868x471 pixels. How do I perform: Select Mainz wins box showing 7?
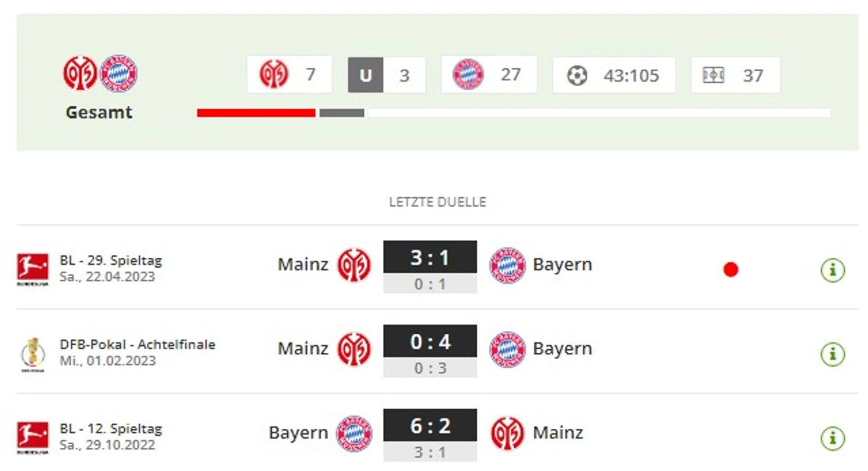point(290,74)
